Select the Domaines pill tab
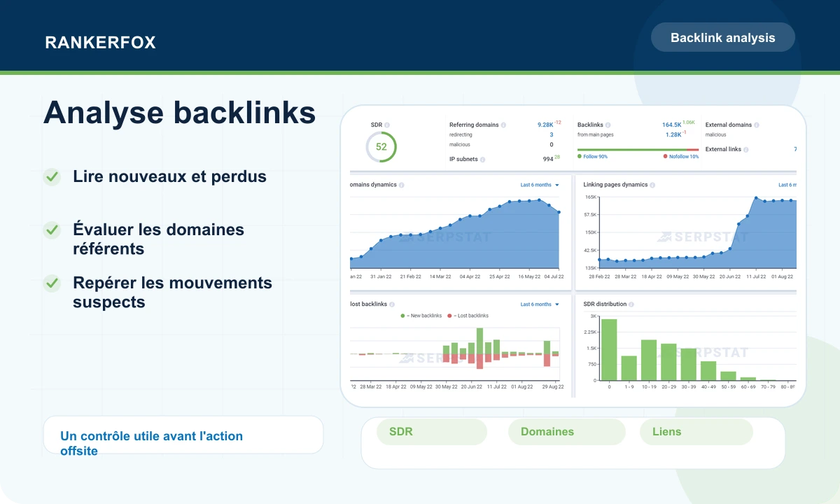Viewport: 840px width, 504px height. coord(567,432)
